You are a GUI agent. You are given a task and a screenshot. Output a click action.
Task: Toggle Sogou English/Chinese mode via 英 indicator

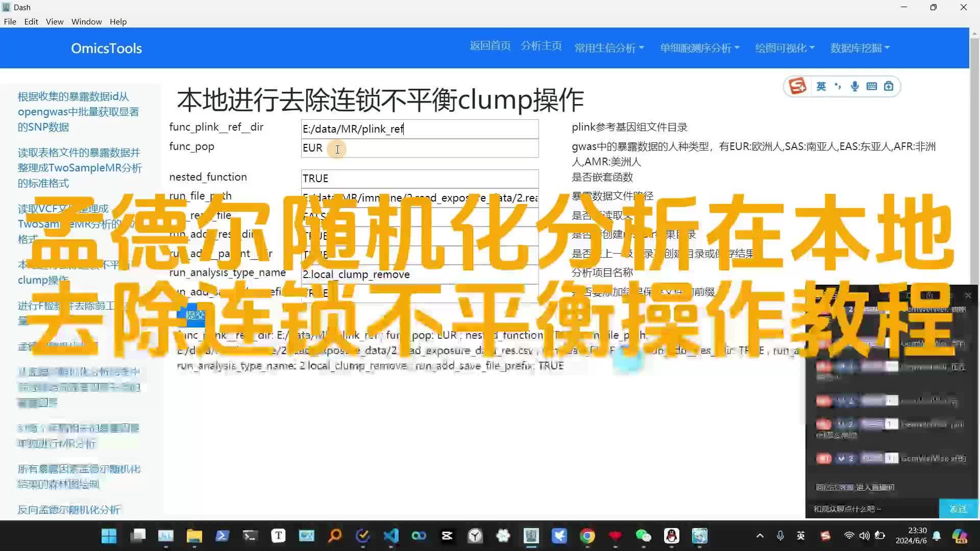(821, 86)
